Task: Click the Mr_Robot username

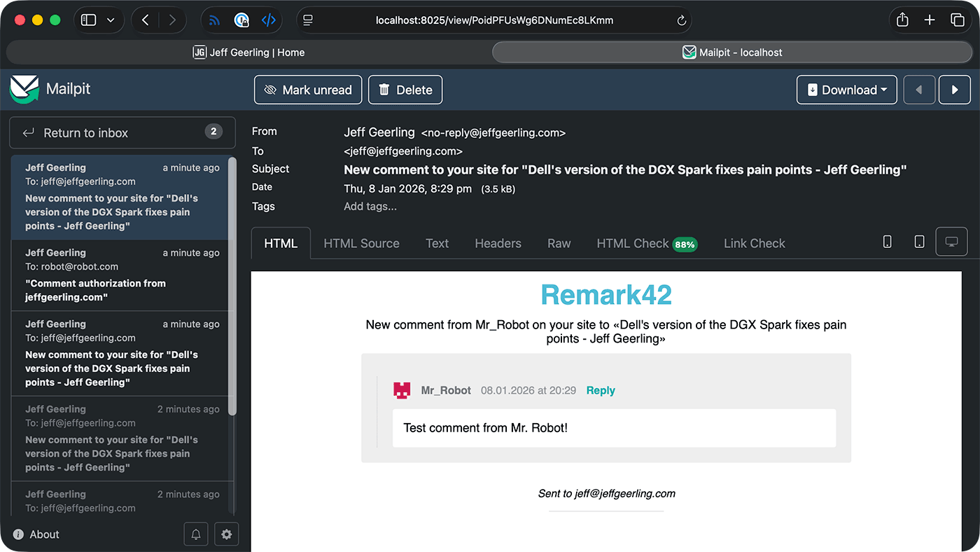Action: pos(446,390)
